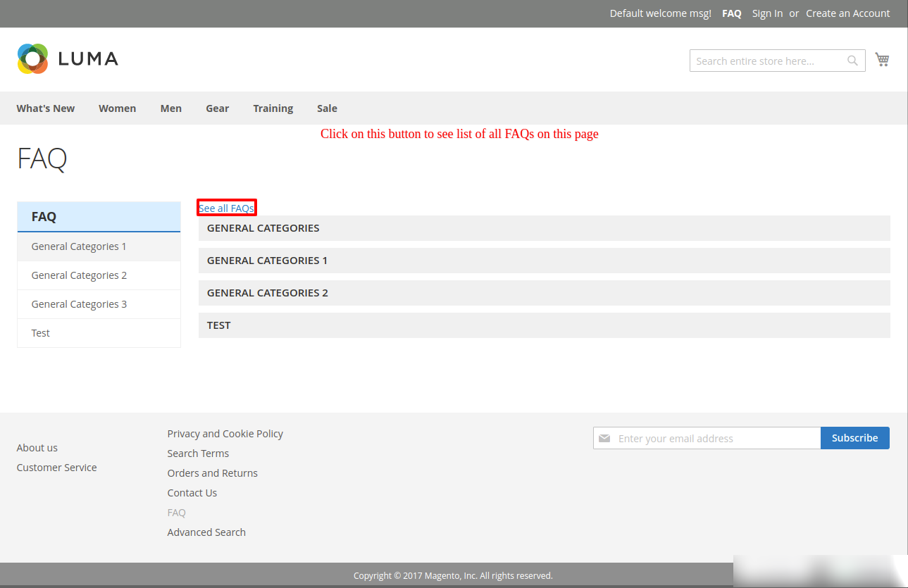The height and width of the screenshot is (588, 908).
Task: Click the See all FAQs link
Action: (226, 208)
